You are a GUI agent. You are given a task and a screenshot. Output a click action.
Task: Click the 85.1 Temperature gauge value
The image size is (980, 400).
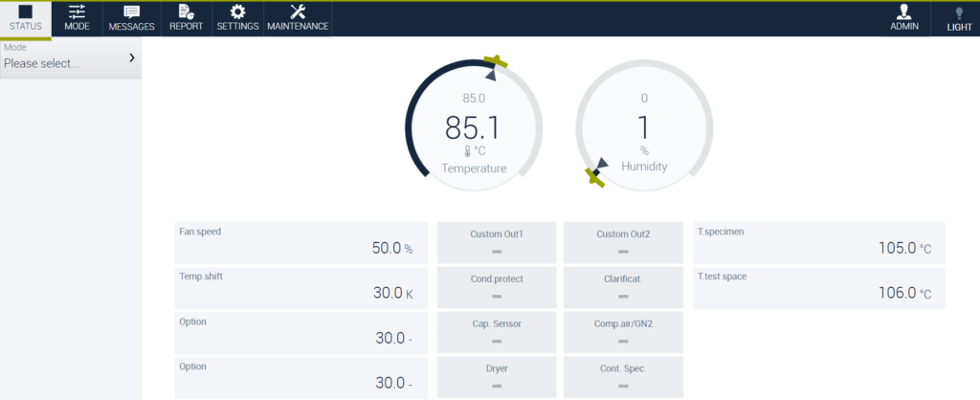(473, 128)
